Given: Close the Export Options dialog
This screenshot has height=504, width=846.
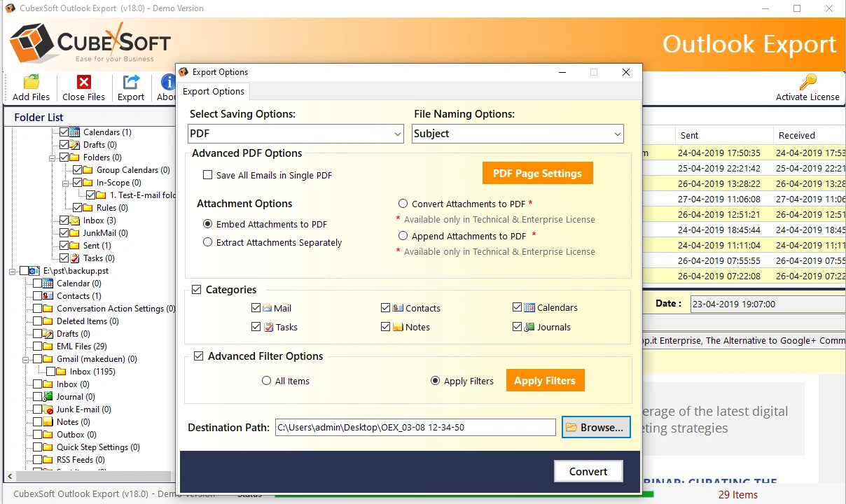Looking at the screenshot, I should point(626,72).
